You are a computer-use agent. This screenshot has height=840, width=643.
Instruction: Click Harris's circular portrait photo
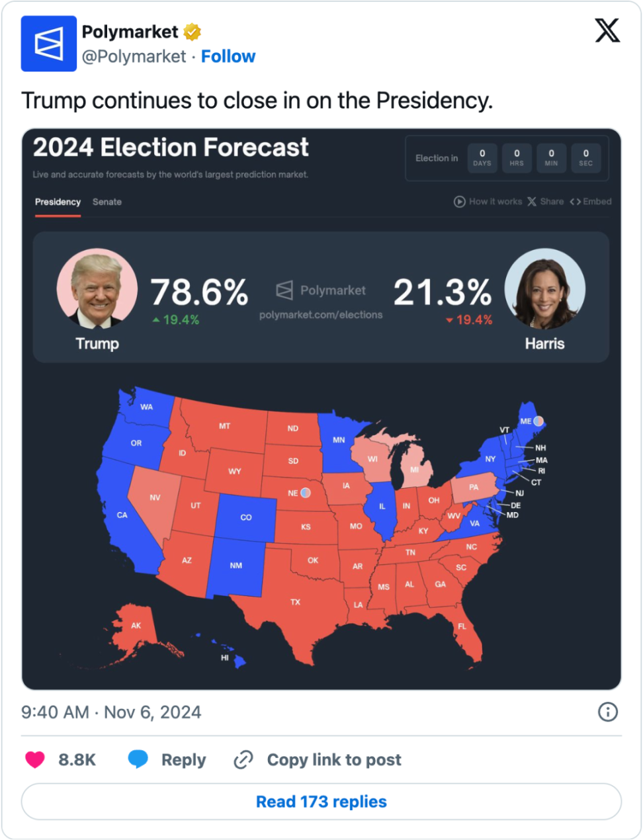(545, 289)
